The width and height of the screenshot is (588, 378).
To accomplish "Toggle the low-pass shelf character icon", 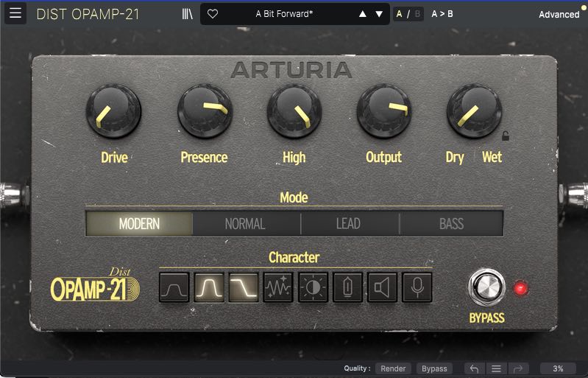I will (x=244, y=287).
